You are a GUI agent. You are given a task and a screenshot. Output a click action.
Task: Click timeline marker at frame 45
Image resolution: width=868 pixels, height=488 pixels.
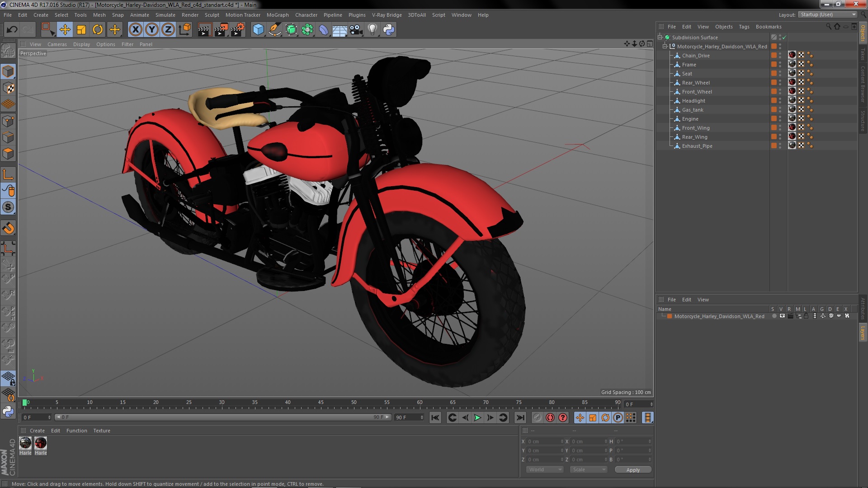(x=321, y=403)
